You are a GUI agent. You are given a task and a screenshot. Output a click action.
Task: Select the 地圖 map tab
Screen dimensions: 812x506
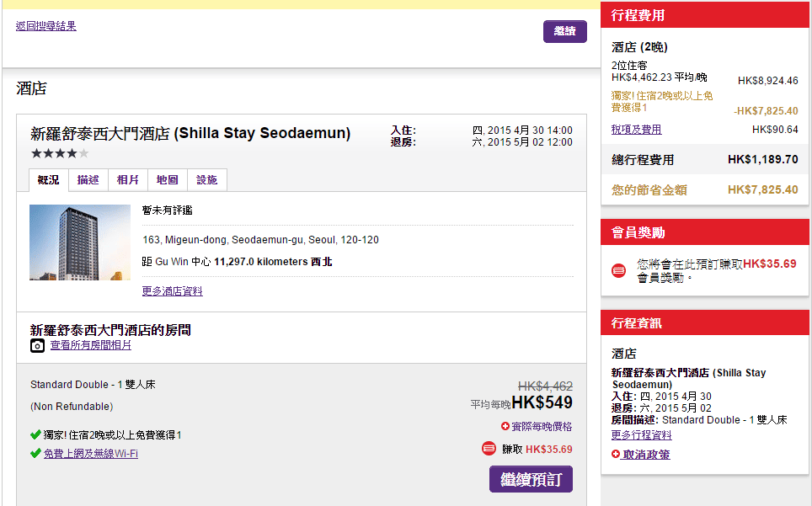pyautogui.click(x=168, y=180)
